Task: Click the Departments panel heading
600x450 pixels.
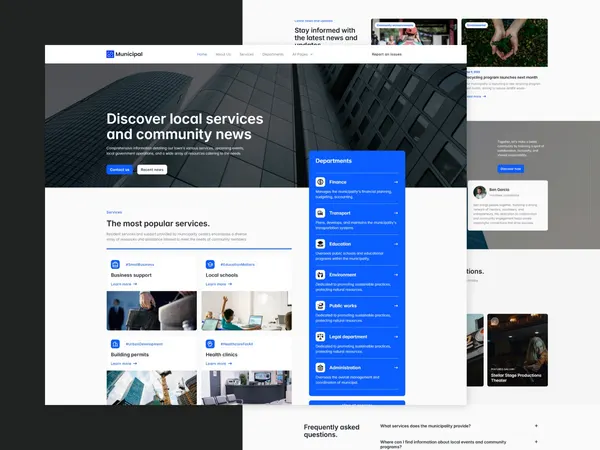Action: [333, 161]
